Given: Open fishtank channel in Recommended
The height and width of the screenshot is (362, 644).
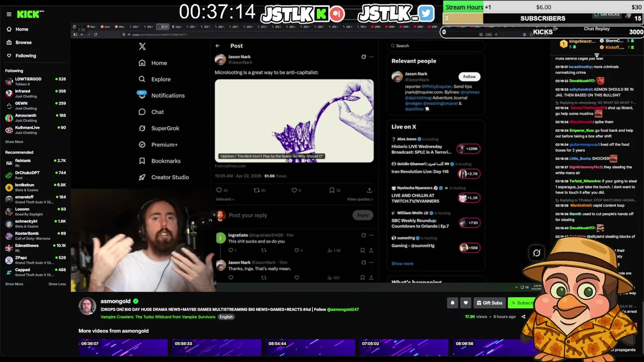Looking at the screenshot, I should [35, 163].
